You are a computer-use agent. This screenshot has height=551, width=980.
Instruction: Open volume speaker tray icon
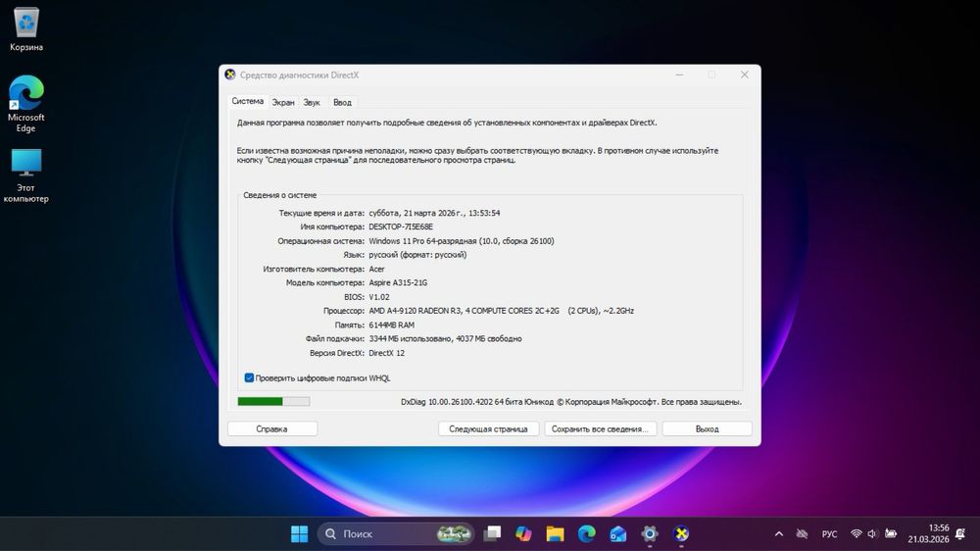[872, 533]
